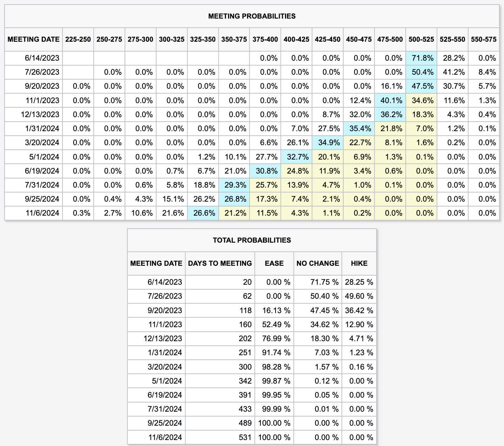
Task: Select the 40.1% highlighted cell for 11/1/2023
Action: pyautogui.click(x=390, y=101)
